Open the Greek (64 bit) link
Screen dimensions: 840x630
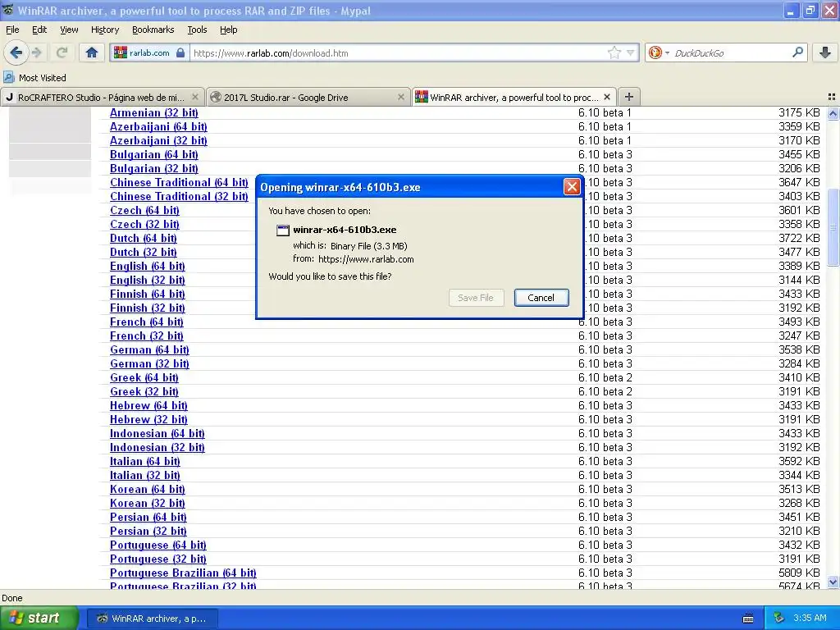coord(144,377)
